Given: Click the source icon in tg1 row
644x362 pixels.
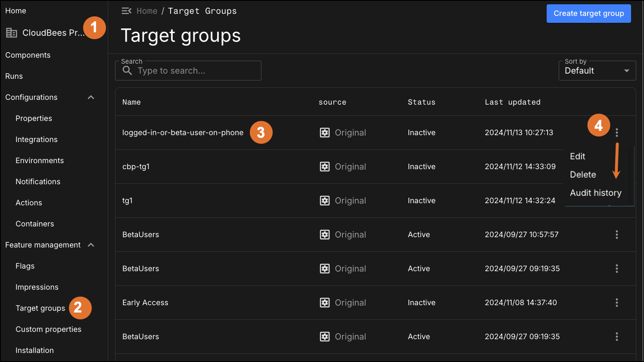Looking at the screenshot, I should click(x=325, y=201).
